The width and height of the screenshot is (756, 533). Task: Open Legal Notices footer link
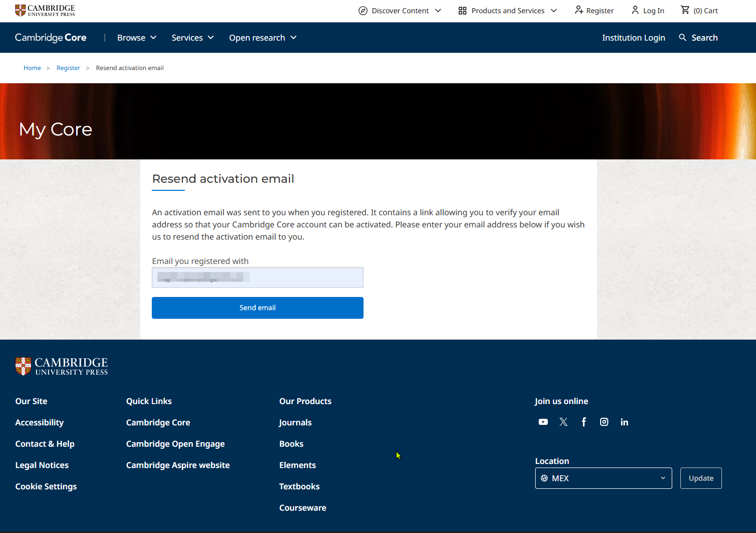(42, 465)
